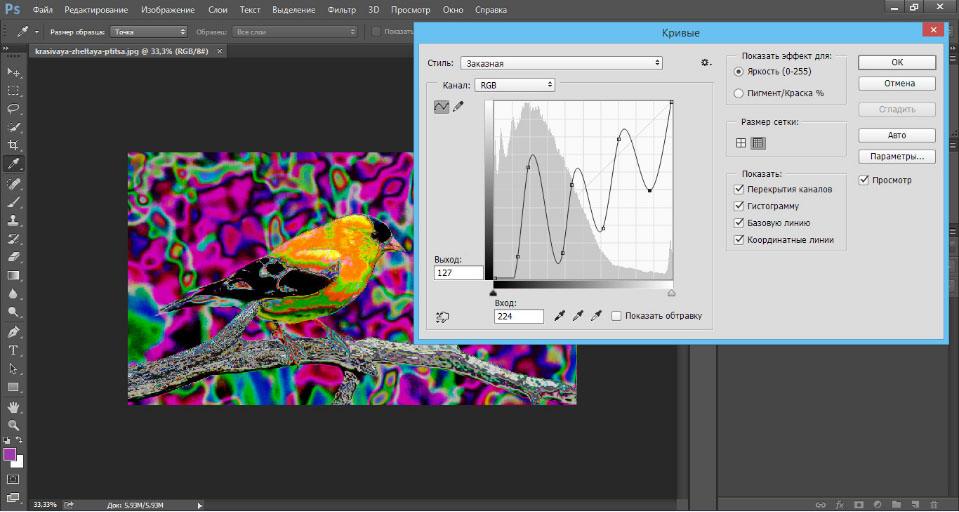Image resolution: width=959 pixels, height=512 pixels.
Task: Click the purple foreground color swatch
Action: point(11,454)
